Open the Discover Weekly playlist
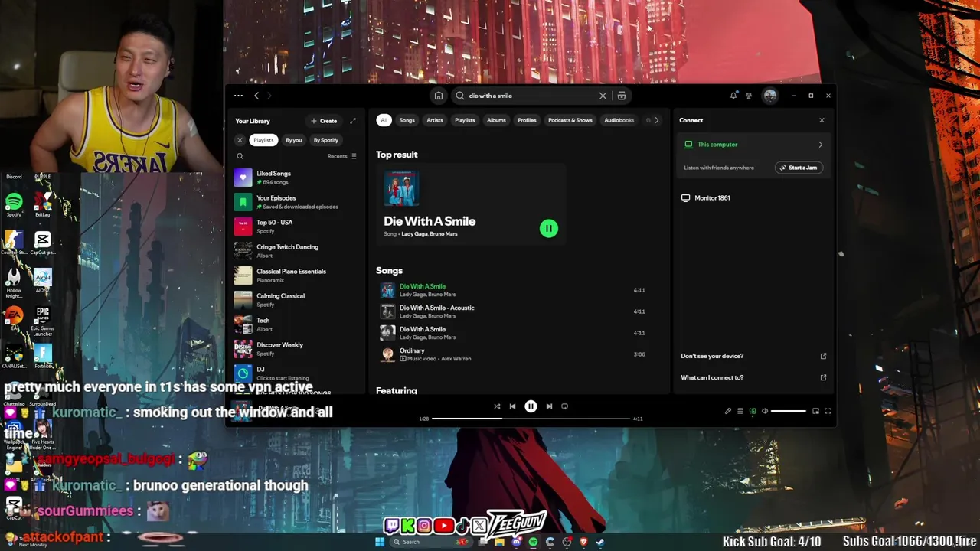Screen dimensions: 980x551 click(296, 349)
